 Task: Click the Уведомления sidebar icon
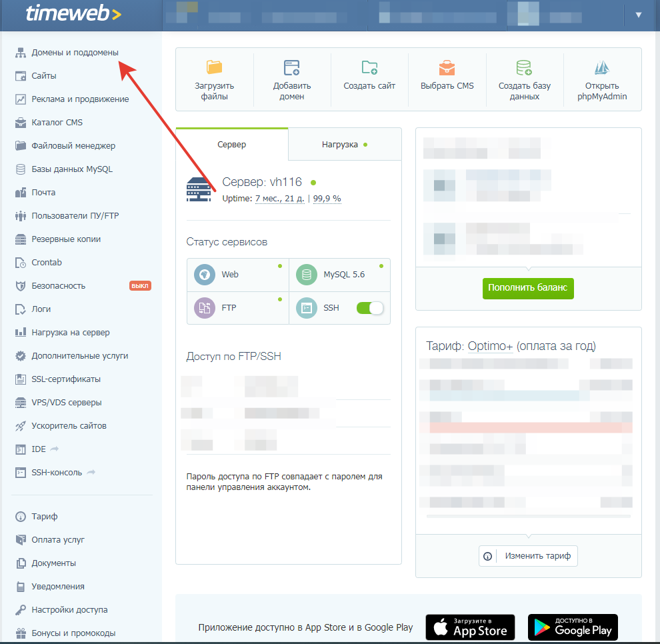[20, 587]
